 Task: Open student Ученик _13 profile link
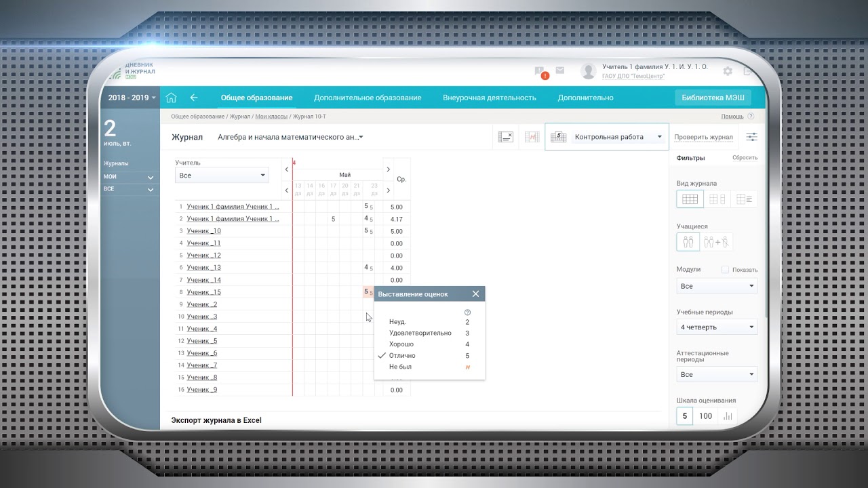point(203,268)
